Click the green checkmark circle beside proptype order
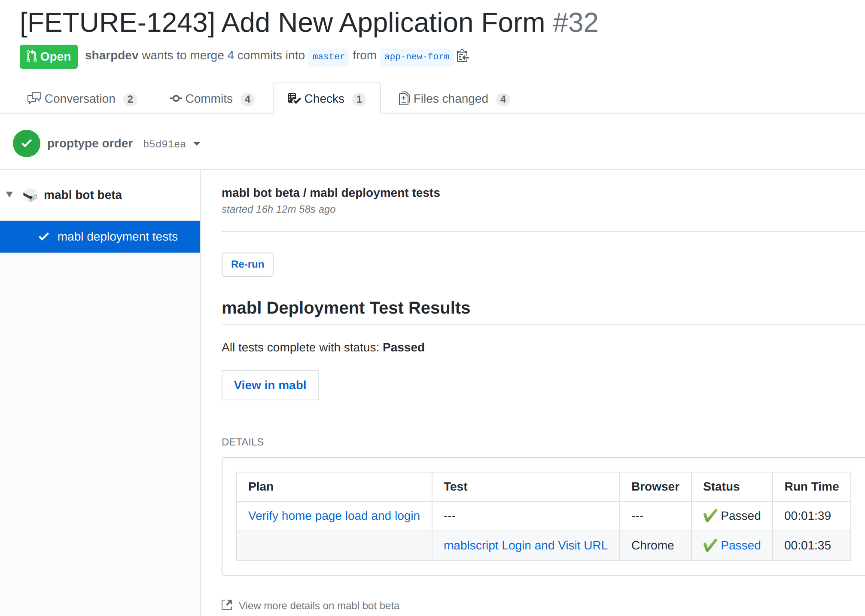 click(x=27, y=143)
